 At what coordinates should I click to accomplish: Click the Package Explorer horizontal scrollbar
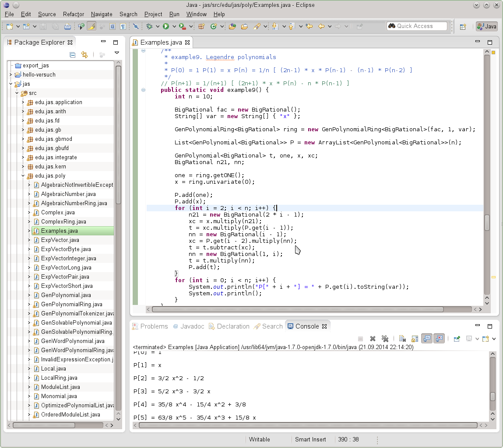(x=43, y=425)
